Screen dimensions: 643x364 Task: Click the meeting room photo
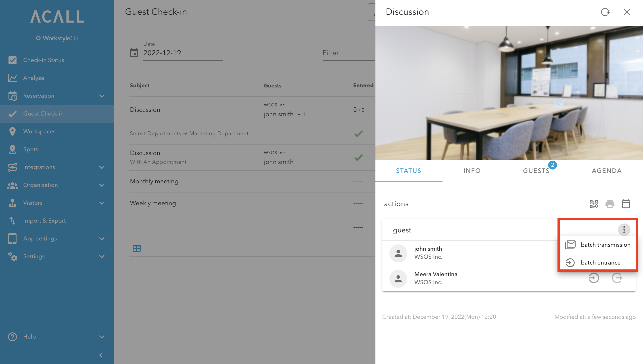pos(509,93)
